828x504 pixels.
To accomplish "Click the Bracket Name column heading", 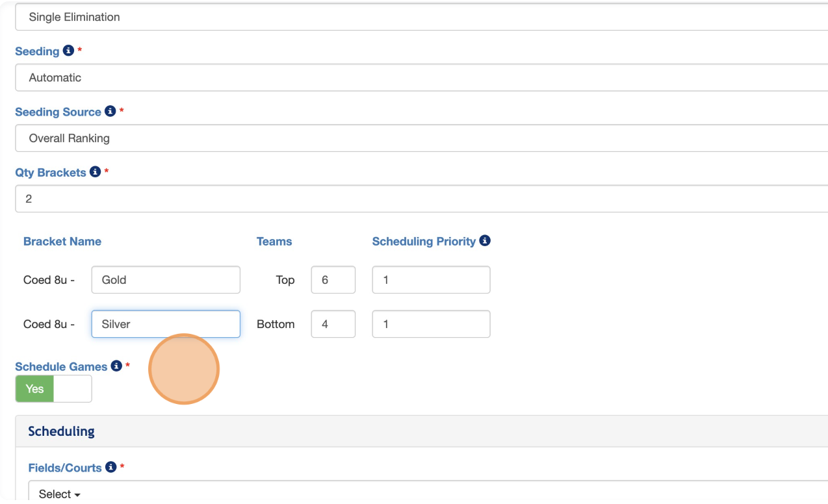I will coord(62,242).
